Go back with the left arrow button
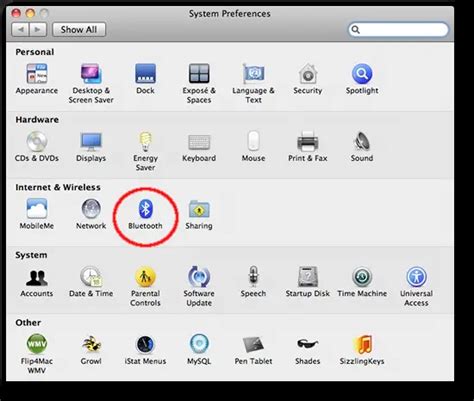 (21, 30)
